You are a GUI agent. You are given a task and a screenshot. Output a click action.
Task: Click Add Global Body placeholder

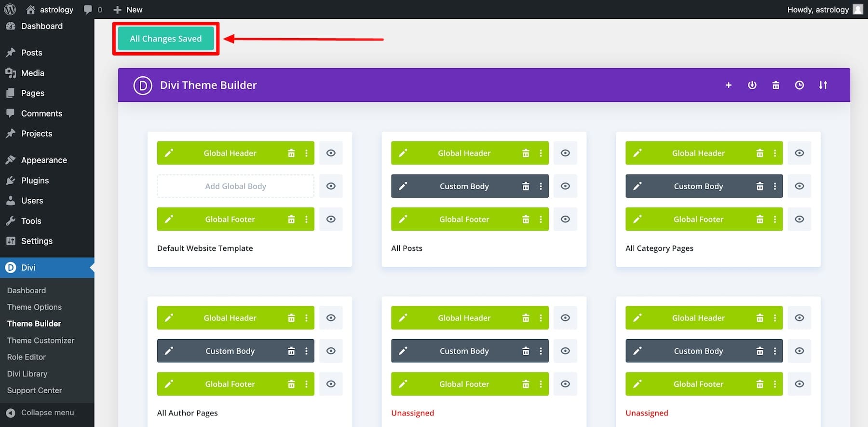point(236,186)
